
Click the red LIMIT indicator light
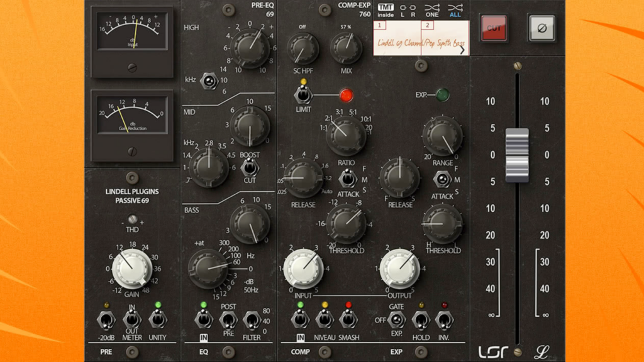coord(346,96)
